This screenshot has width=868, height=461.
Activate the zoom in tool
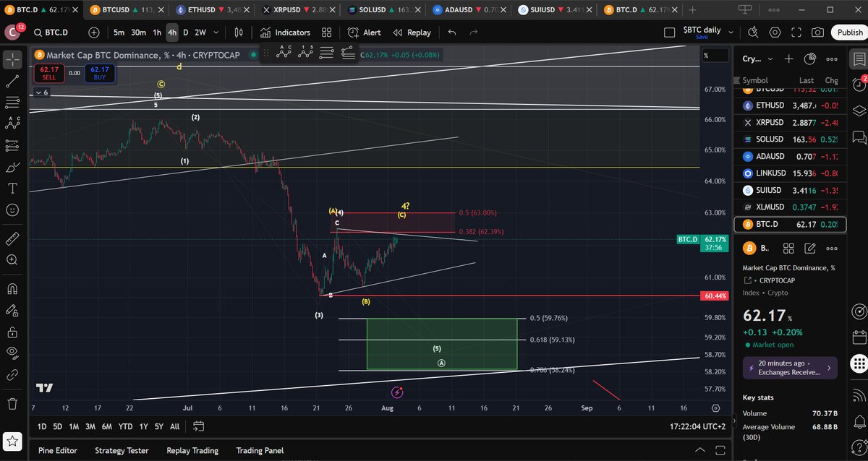(12, 259)
